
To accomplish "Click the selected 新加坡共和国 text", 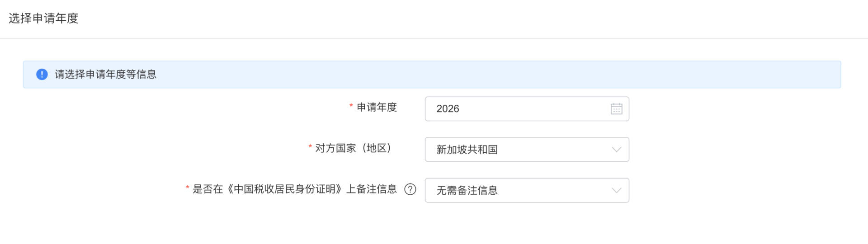I will (467, 150).
